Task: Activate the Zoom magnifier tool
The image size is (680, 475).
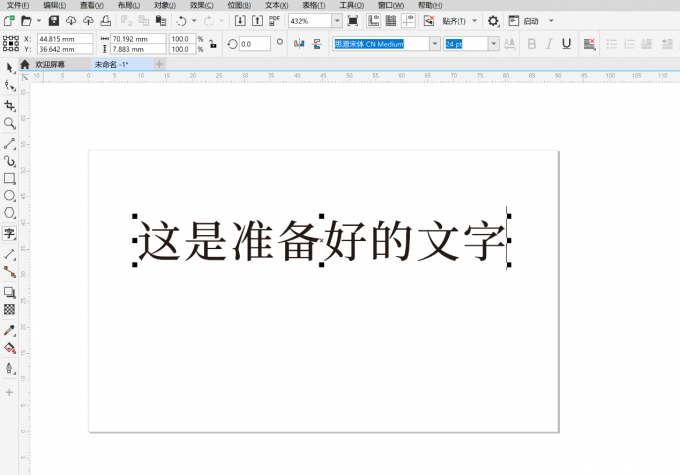Action: (10, 123)
